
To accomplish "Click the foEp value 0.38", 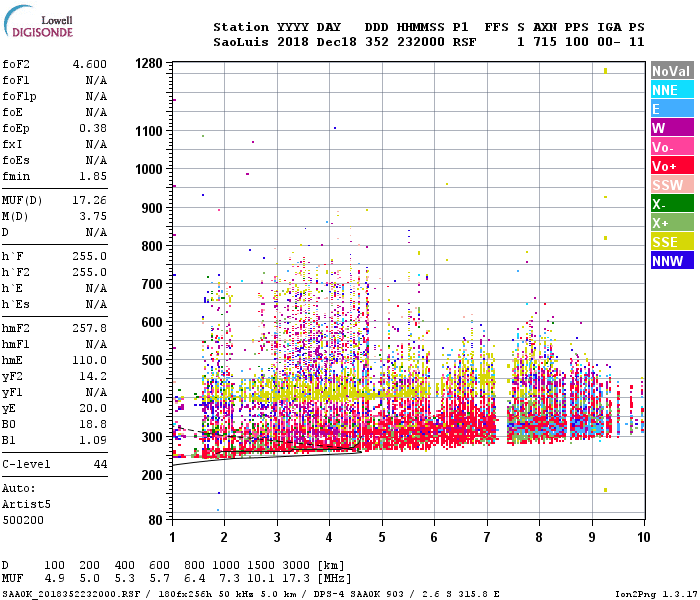I will (93, 129).
